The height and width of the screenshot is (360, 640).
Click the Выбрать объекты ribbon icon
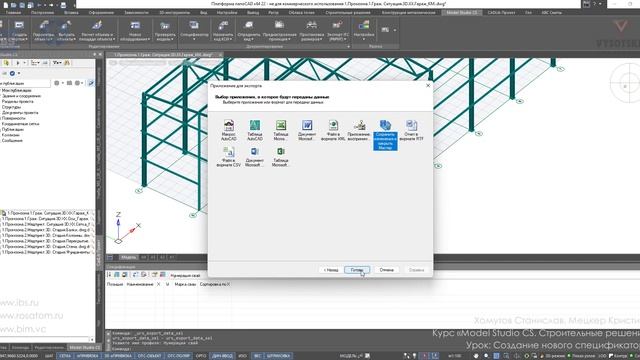[x=66, y=31]
